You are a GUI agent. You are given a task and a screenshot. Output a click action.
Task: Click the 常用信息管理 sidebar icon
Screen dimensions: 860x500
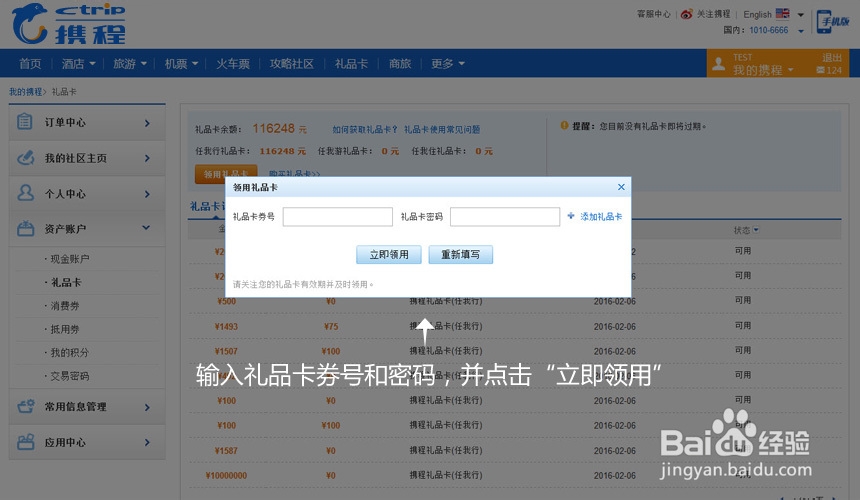(25, 406)
